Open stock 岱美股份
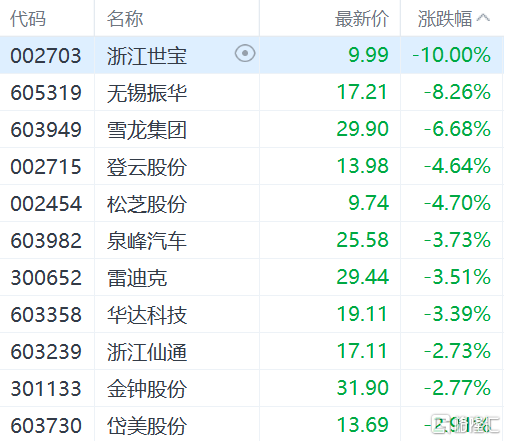Screen dimensions: 506x441 click(147, 425)
